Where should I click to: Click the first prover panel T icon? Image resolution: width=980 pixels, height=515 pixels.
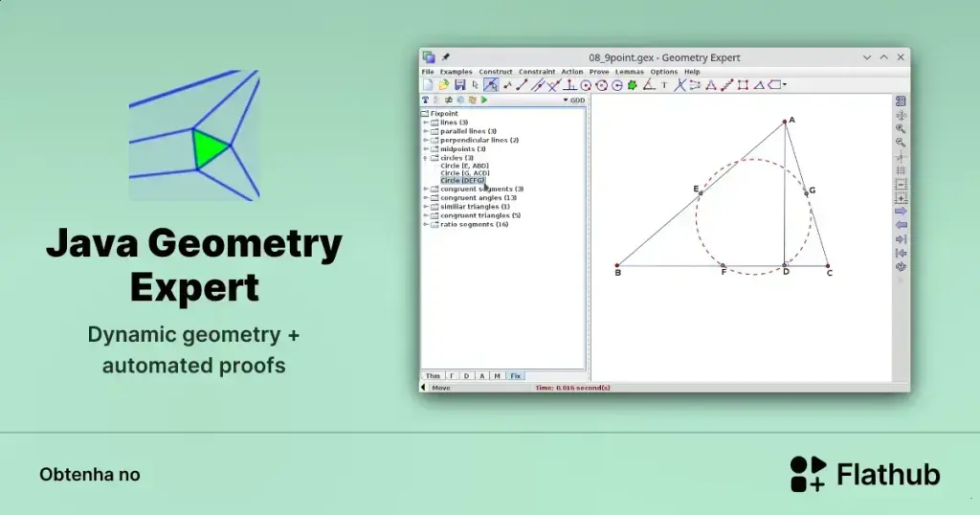pos(426,100)
